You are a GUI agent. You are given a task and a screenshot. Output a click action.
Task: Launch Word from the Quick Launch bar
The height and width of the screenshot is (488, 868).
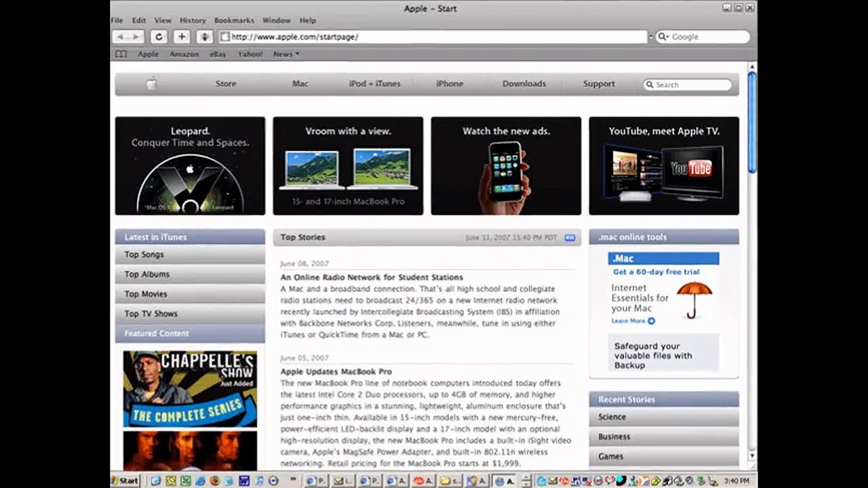[x=244, y=481]
